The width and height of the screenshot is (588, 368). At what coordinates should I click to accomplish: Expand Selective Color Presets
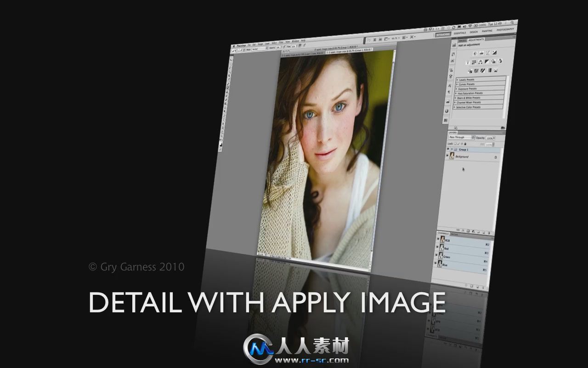[454, 107]
